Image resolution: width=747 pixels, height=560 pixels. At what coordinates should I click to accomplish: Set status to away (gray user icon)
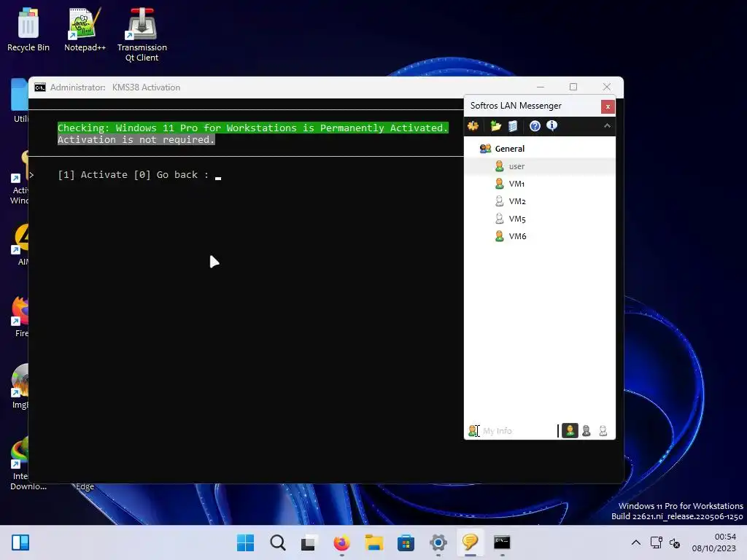(x=587, y=431)
